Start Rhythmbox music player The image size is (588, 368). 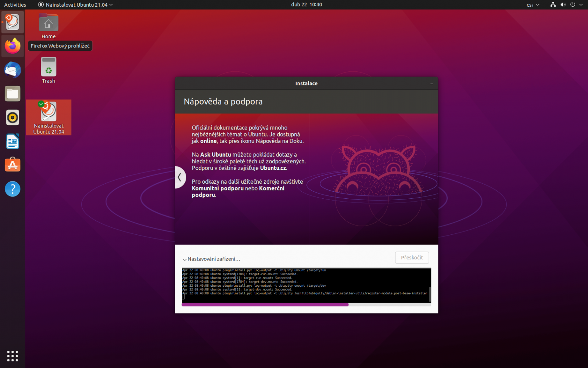coord(12,117)
